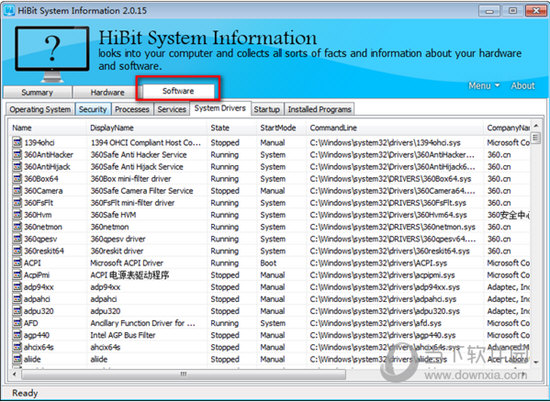Click the vertical scrollbar down arrow
The width and height of the screenshot is (550, 402).
pos(536,361)
